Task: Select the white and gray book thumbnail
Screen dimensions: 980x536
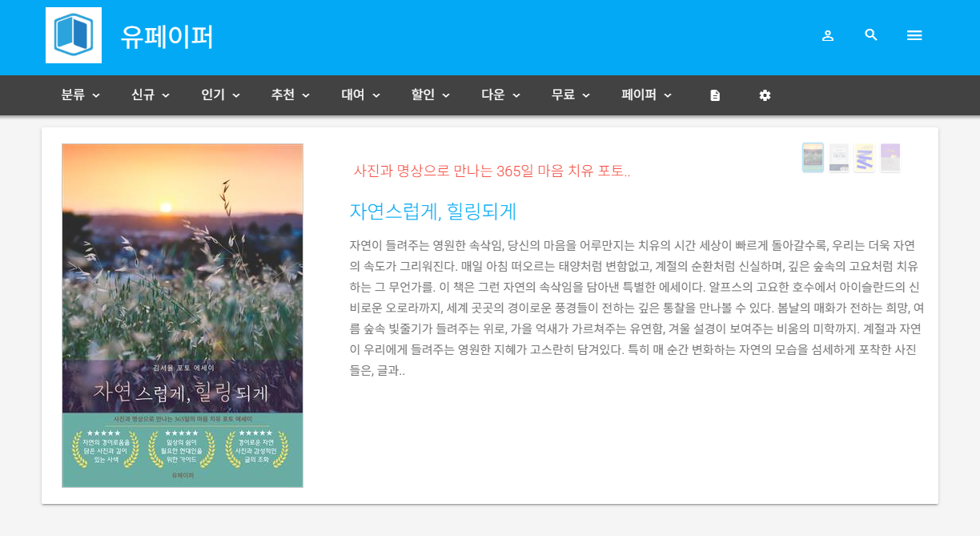Action: point(838,158)
